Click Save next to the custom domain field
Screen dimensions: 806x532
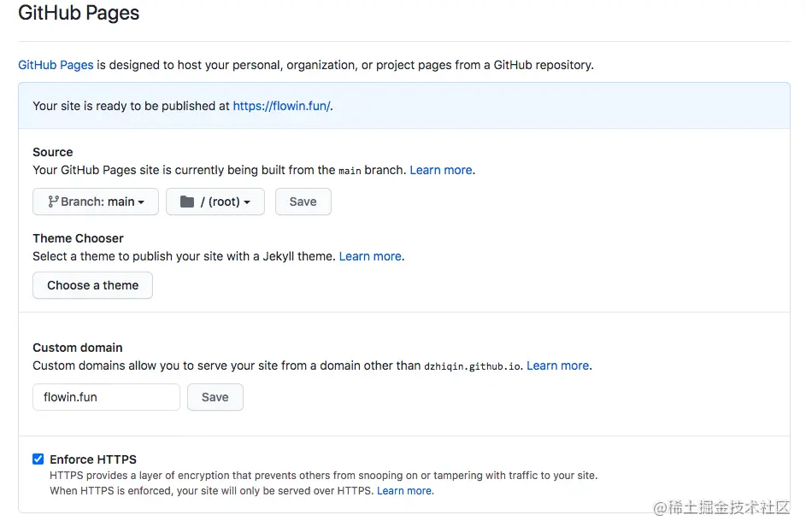point(215,396)
